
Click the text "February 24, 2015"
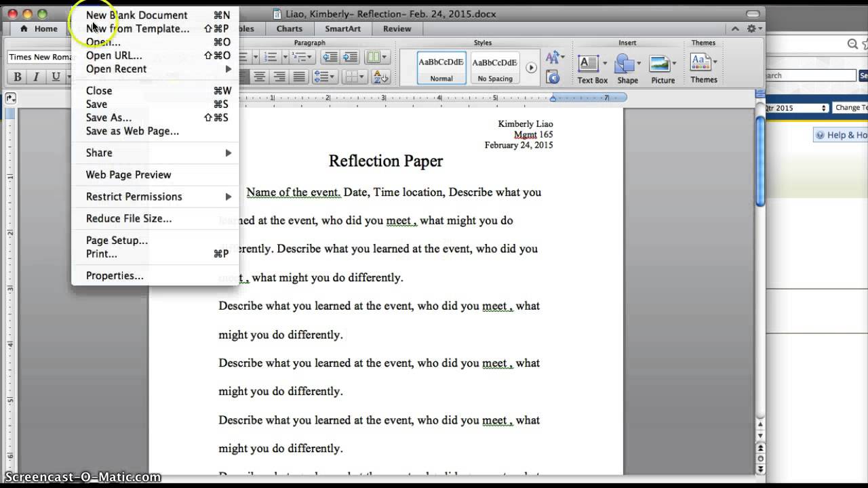pos(519,145)
